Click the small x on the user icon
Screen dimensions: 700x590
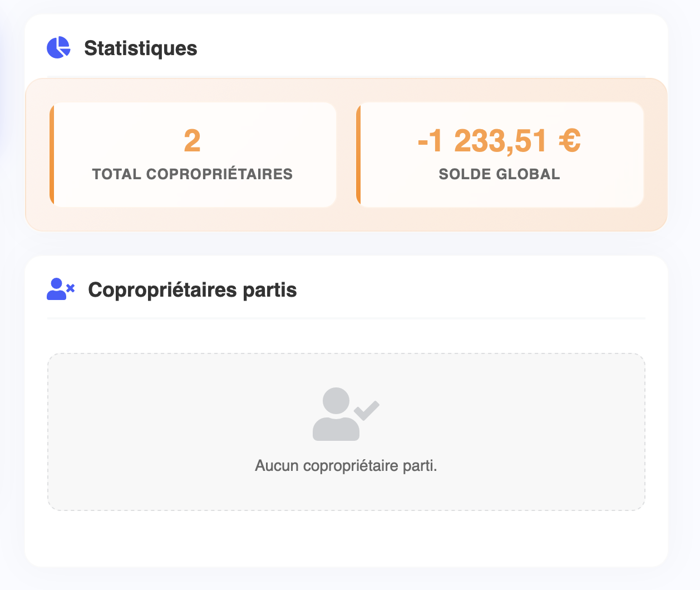(x=70, y=288)
